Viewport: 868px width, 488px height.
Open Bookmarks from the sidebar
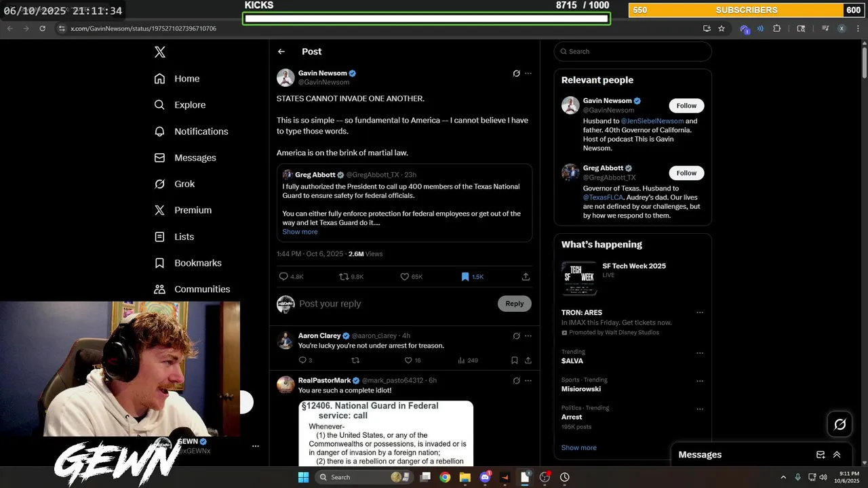pyautogui.click(x=188, y=263)
